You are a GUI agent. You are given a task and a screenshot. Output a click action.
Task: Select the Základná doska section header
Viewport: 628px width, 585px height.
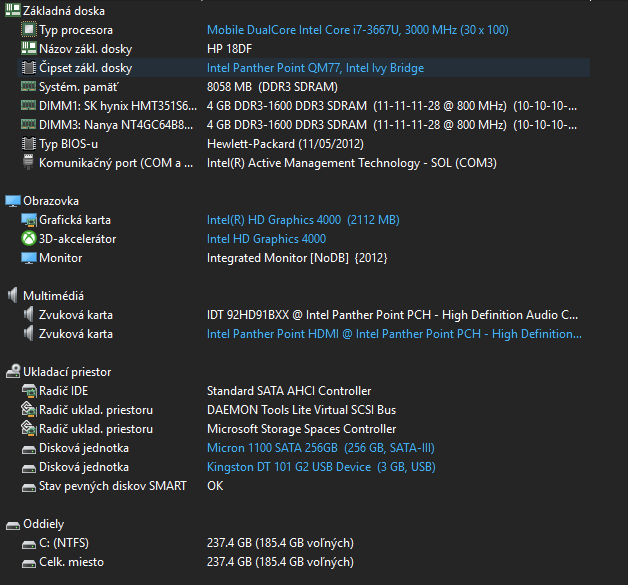click(x=64, y=11)
